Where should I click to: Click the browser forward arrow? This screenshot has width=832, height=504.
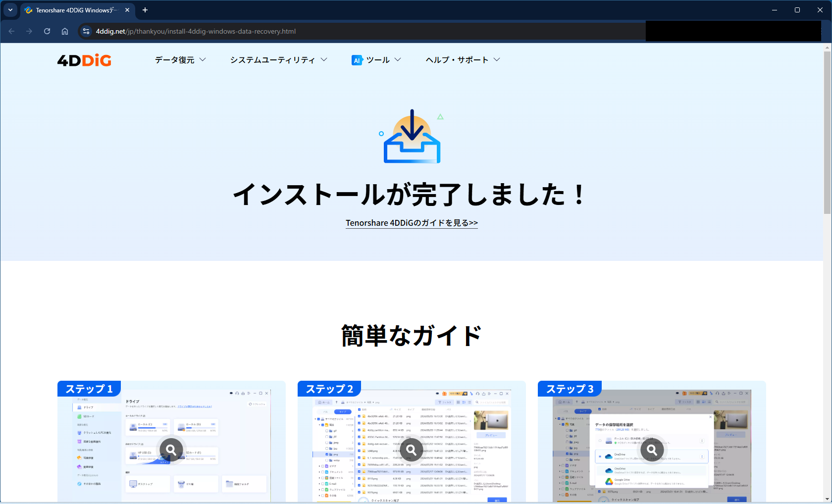(x=29, y=31)
